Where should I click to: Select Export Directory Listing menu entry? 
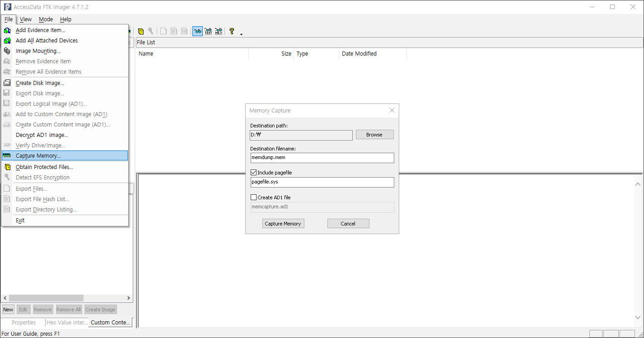[x=65, y=210]
